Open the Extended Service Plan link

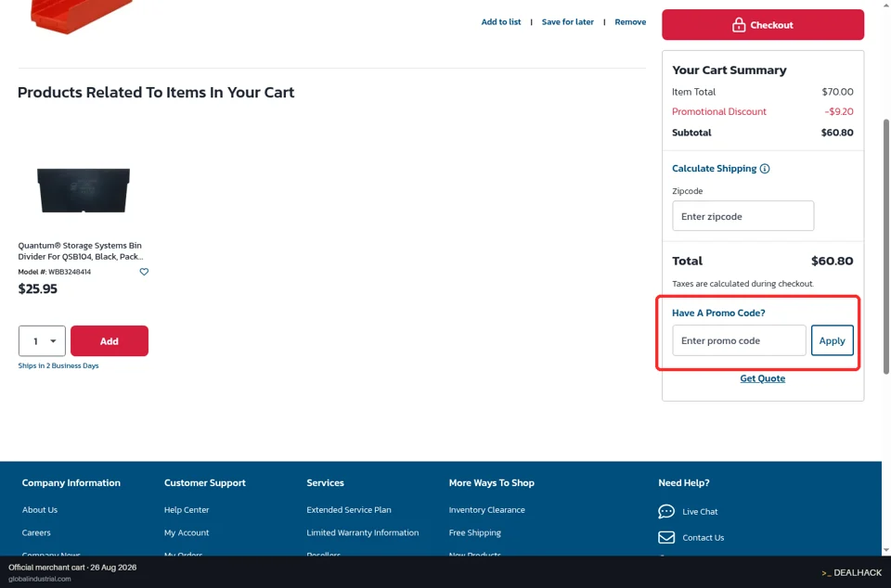pos(349,510)
